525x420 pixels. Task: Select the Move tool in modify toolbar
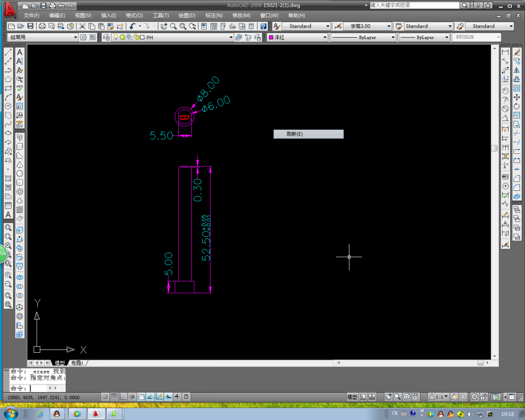tap(517, 97)
